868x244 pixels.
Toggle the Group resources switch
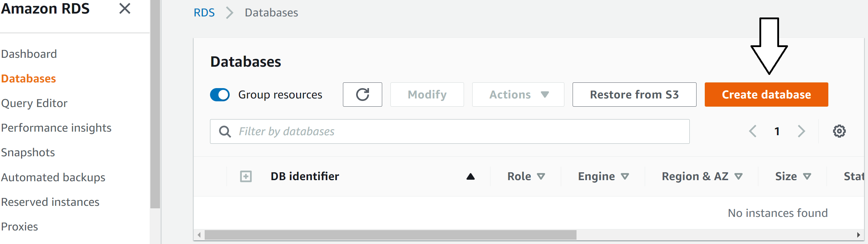coord(220,95)
